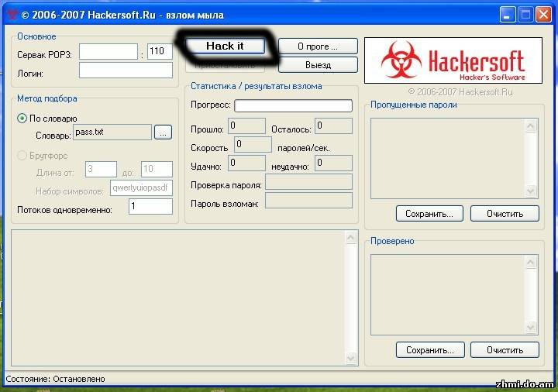Click the Логин input field

[x=126, y=70]
